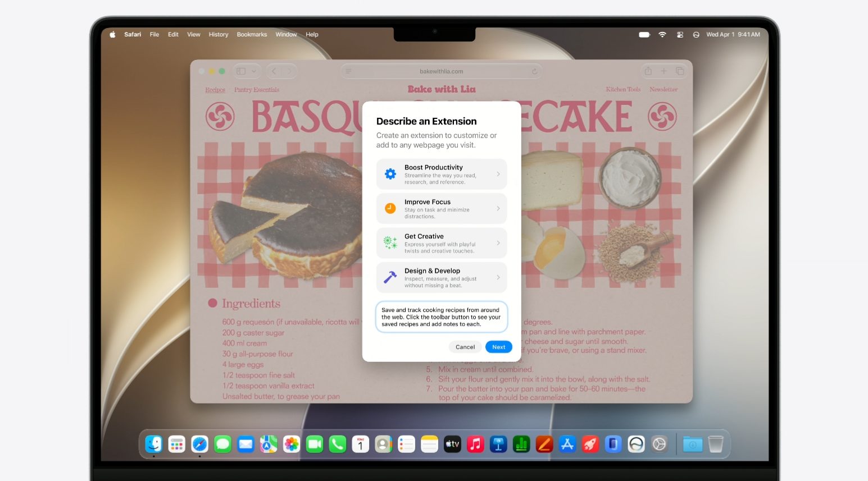
Task: Open the Newsletter link
Action: [664, 89]
